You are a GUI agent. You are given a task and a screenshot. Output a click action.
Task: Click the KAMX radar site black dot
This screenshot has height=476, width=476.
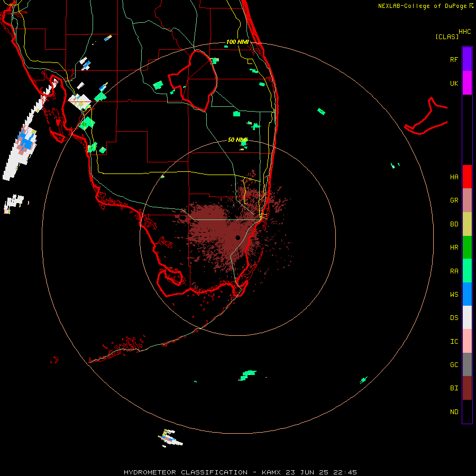(237, 237)
